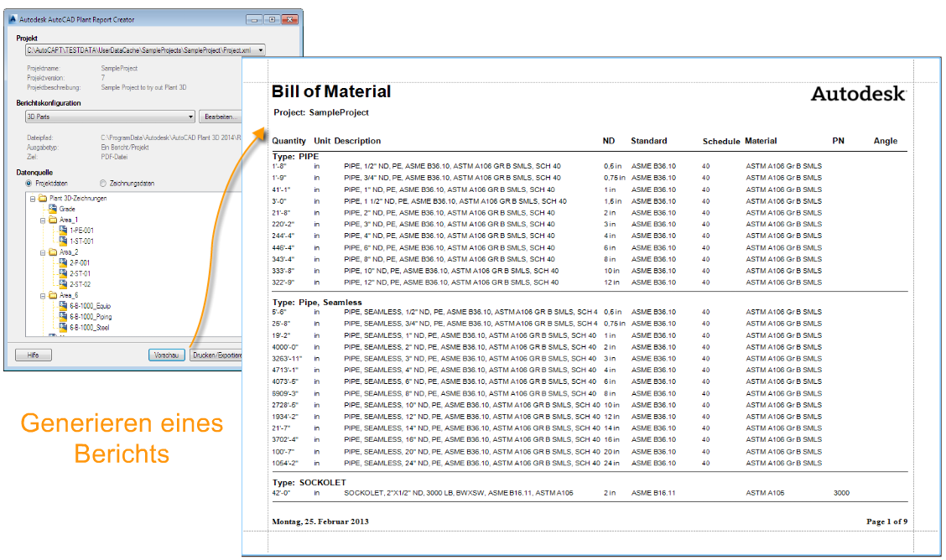Click the Area_6 folder icon

click(x=53, y=295)
